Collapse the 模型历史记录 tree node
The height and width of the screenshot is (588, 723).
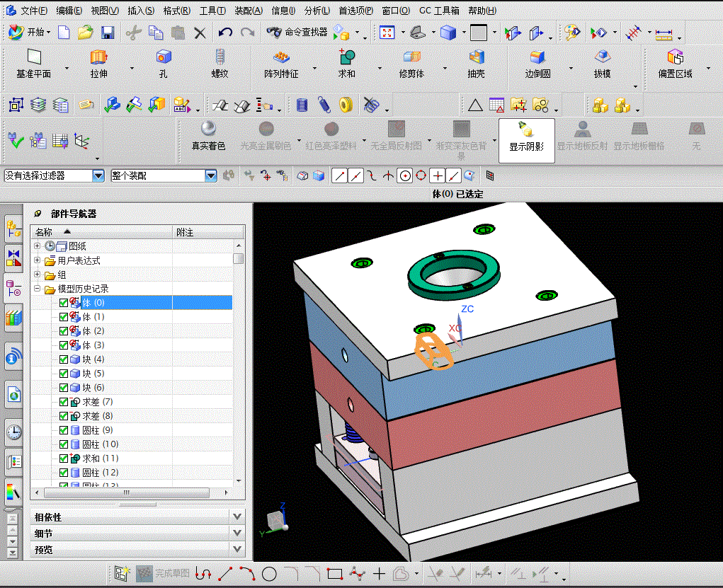pyautogui.click(x=38, y=289)
